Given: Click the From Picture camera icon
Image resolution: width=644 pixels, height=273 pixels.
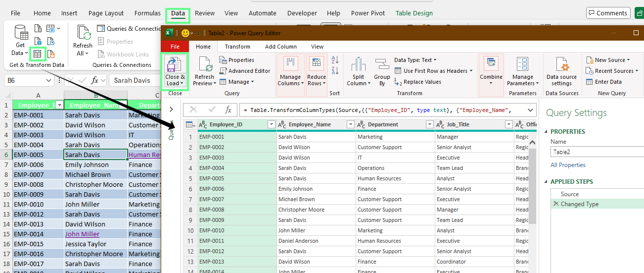Looking at the screenshot, I should (x=50, y=28).
